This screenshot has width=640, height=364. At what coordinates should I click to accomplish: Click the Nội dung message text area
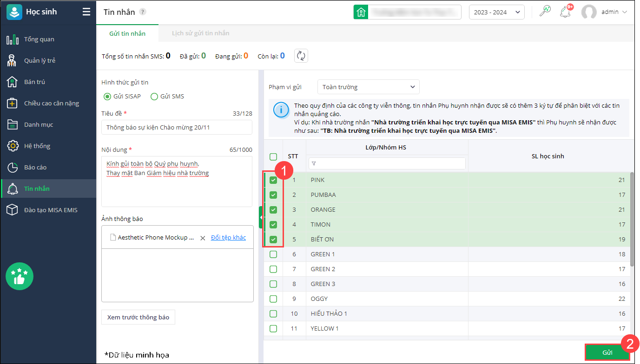pyautogui.click(x=177, y=182)
